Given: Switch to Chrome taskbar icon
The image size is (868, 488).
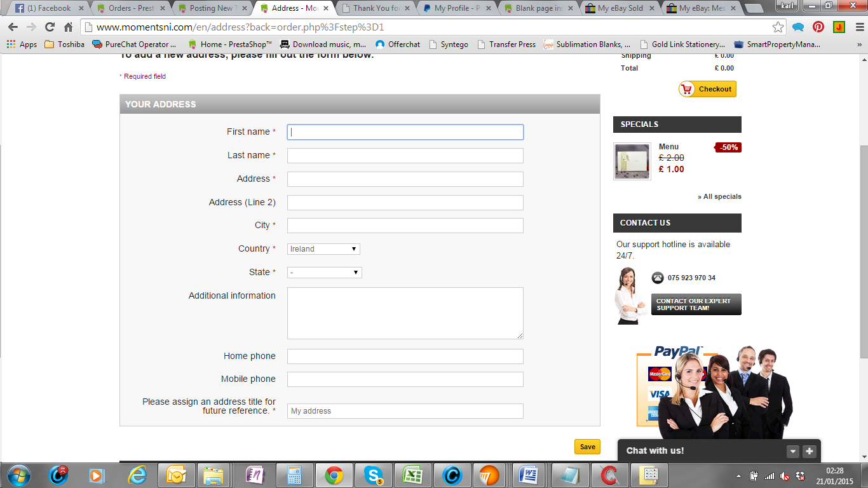Looking at the screenshot, I should point(334,475).
